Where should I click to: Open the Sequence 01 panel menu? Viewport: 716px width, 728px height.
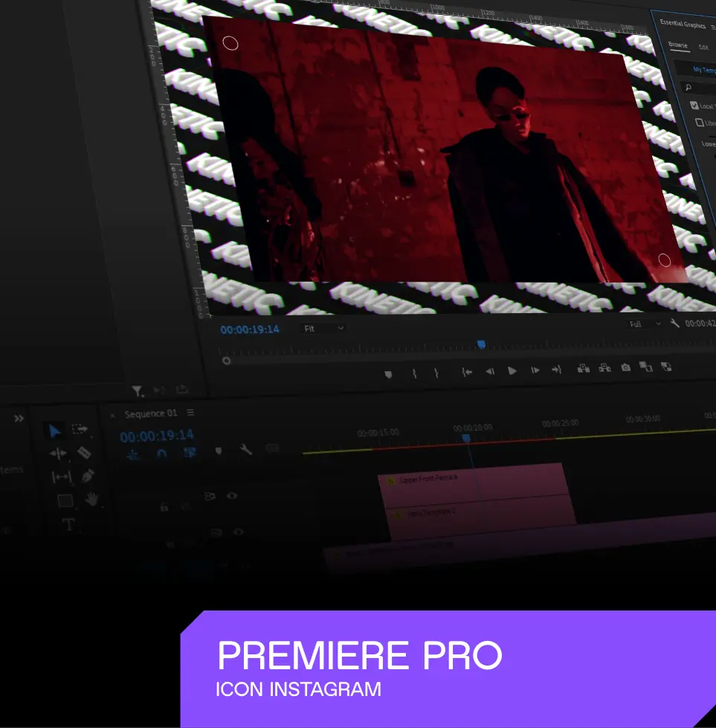[x=190, y=413]
